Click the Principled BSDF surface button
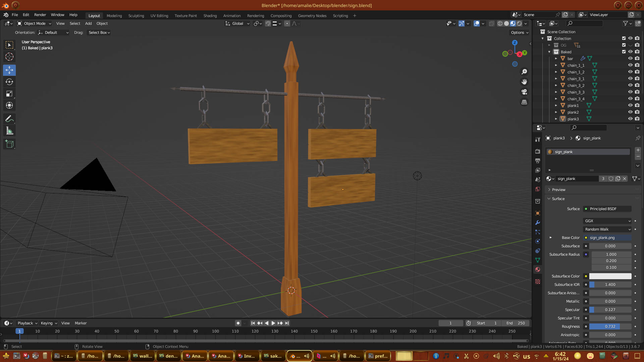 pyautogui.click(x=607, y=209)
